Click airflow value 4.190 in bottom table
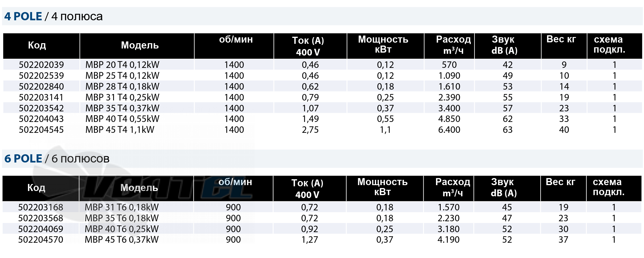This screenshot has height=258, width=644. [448, 239]
